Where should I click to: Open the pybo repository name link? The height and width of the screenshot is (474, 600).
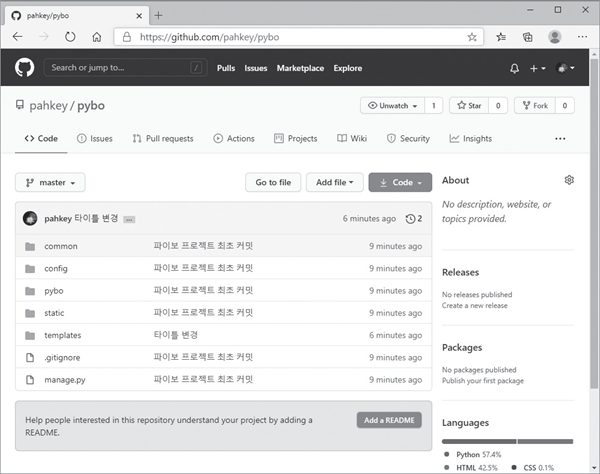(x=91, y=106)
